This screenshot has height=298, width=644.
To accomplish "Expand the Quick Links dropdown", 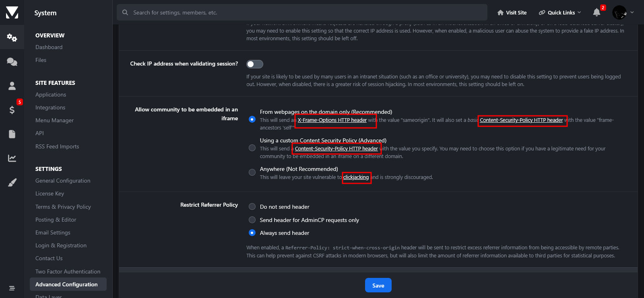I will 560,12.
